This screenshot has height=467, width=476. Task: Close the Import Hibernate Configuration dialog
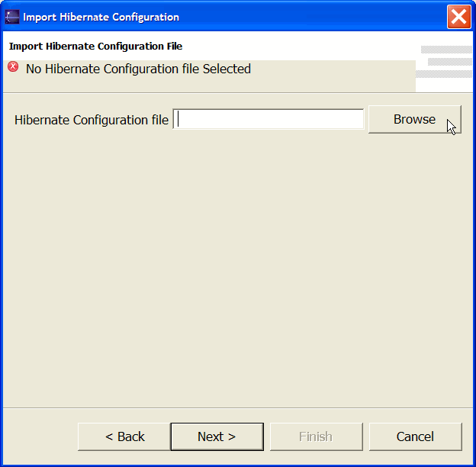[459, 17]
